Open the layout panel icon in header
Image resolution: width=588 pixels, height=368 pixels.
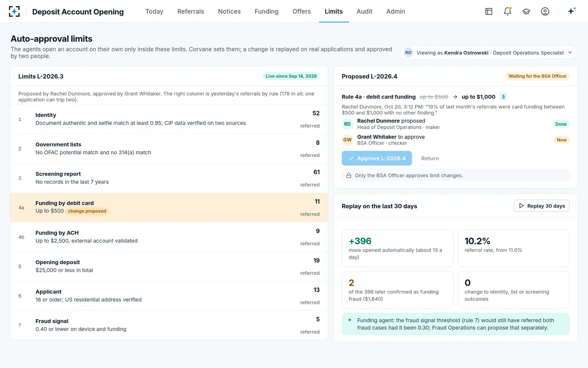point(489,11)
